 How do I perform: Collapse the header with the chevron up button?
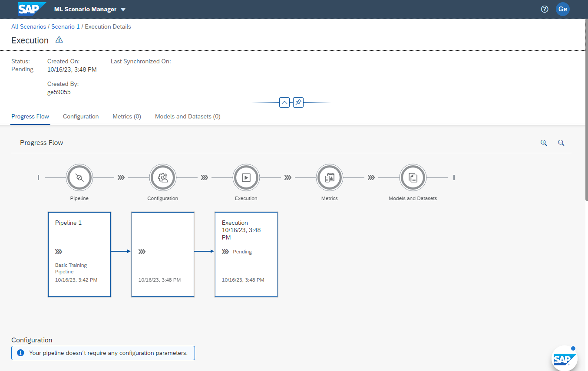coord(284,102)
